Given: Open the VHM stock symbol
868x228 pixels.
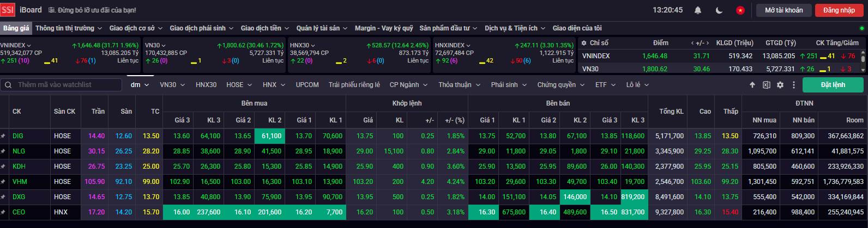Looking at the screenshot, I should [x=20, y=181].
